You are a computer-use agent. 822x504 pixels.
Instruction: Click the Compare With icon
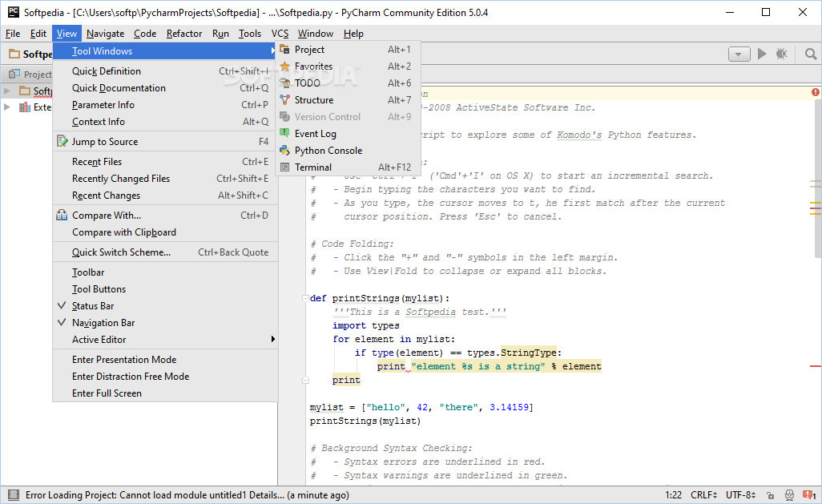click(62, 215)
